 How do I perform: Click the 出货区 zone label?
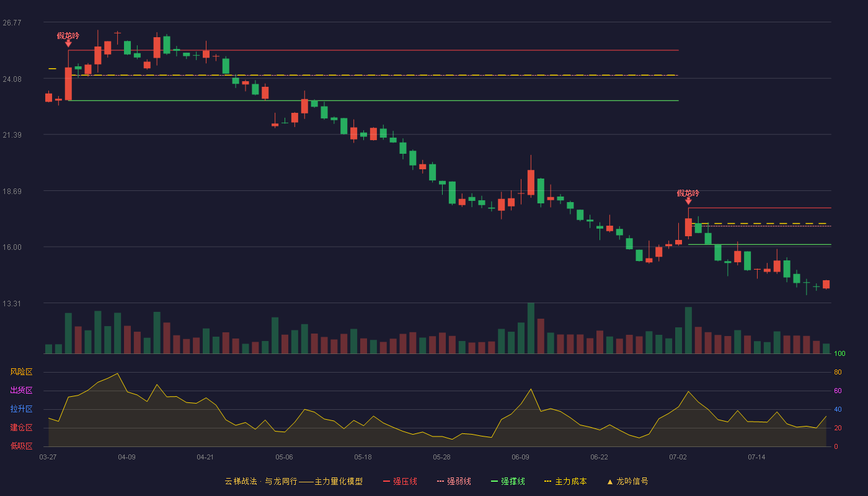point(21,391)
